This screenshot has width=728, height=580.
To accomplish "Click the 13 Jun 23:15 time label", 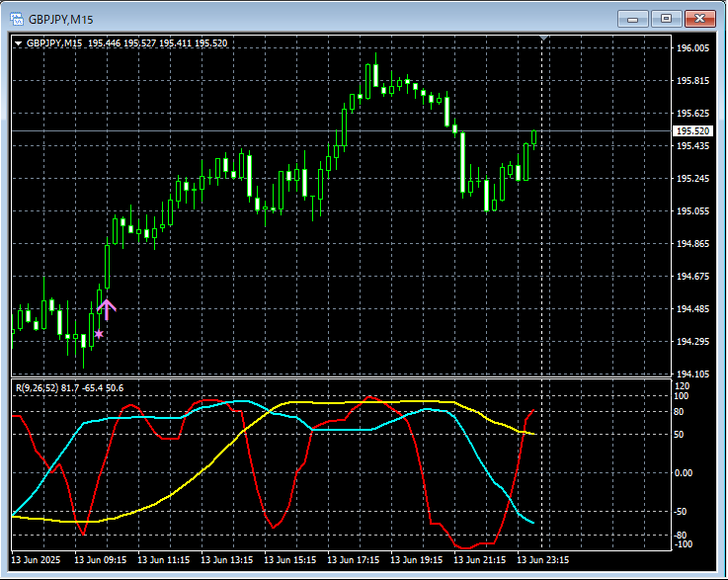I will pyautogui.click(x=542, y=559).
